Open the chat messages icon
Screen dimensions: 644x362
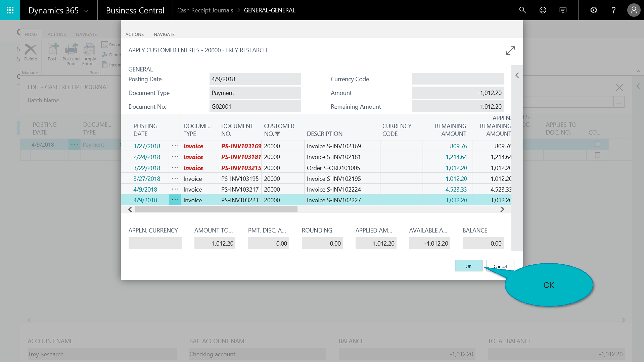pos(563,10)
